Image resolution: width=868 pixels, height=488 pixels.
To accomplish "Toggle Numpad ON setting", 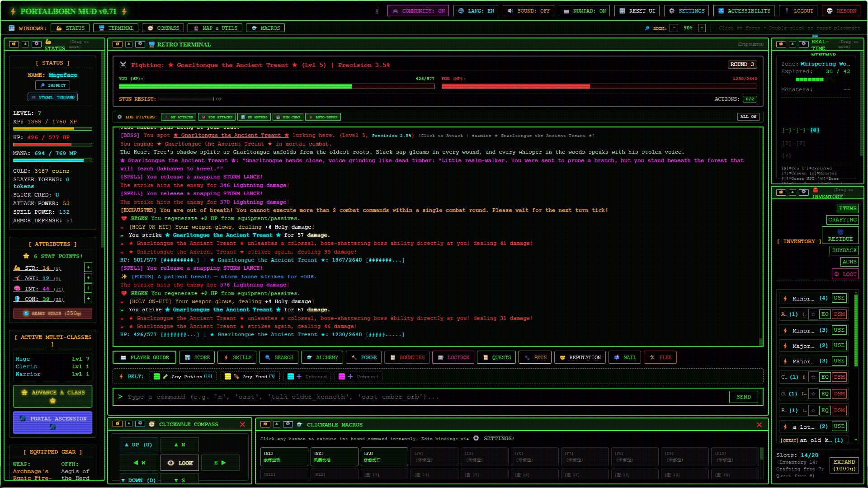I will tap(585, 11).
